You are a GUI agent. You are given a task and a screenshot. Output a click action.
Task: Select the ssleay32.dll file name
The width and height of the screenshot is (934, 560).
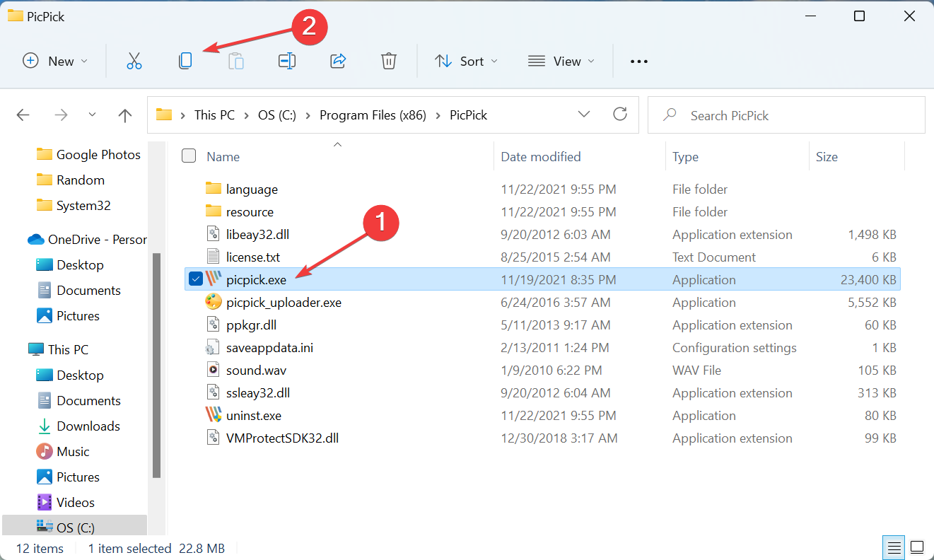pyautogui.click(x=258, y=392)
